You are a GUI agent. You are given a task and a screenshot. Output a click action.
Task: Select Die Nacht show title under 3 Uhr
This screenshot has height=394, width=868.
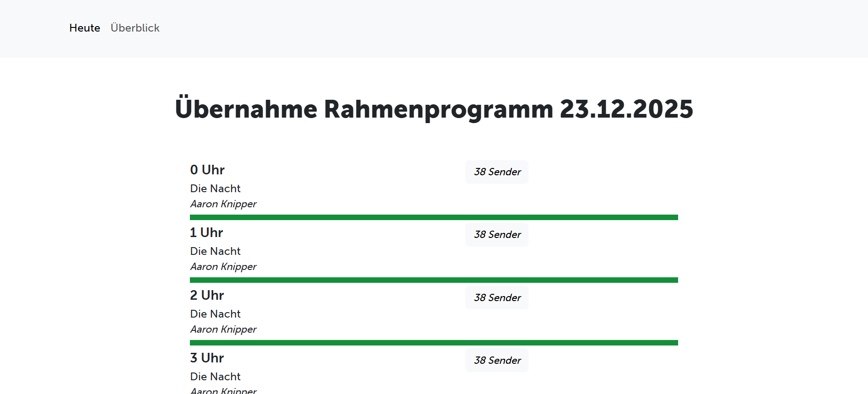click(x=215, y=377)
